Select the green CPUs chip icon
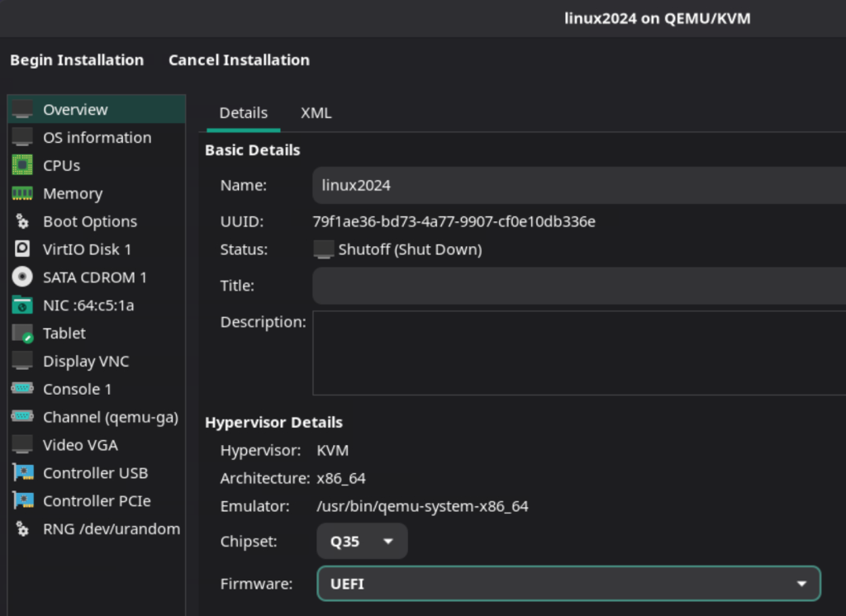The height and width of the screenshot is (616, 846). [x=22, y=165]
